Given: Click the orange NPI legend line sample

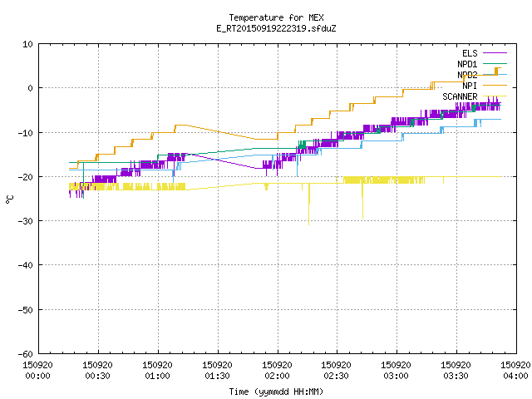Looking at the screenshot, I should (495, 85).
